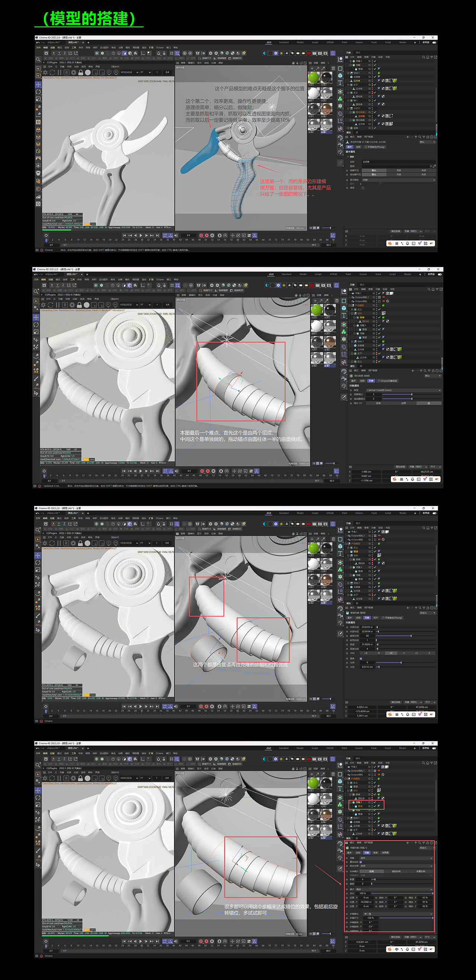This screenshot has height=980, width=476.
Task: Click the 步幅尺寸 slider track
Action: [x=406, y=918]
